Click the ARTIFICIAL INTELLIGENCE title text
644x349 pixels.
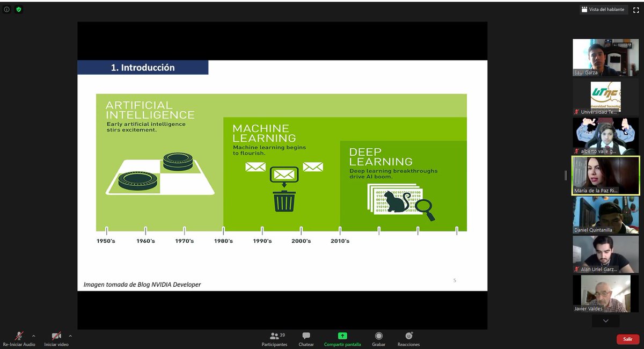click(x=150, y=110)
